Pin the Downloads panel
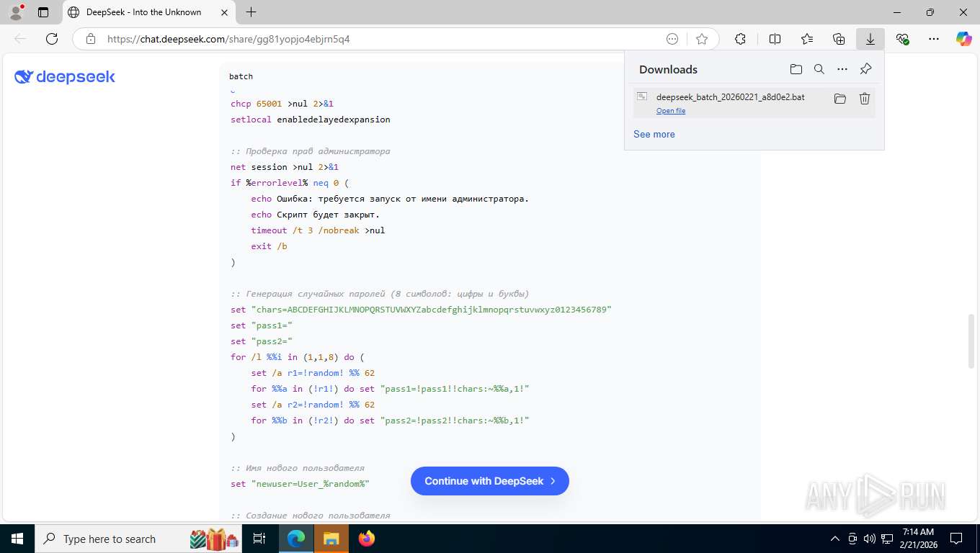The image size is (980, 553). point(865,69)
